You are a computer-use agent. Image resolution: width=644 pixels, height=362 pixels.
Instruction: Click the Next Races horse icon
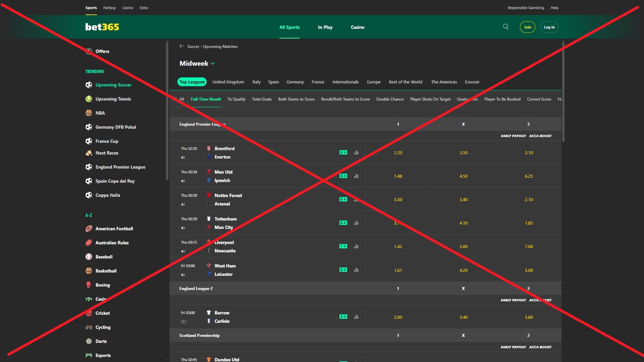[89, 153]
